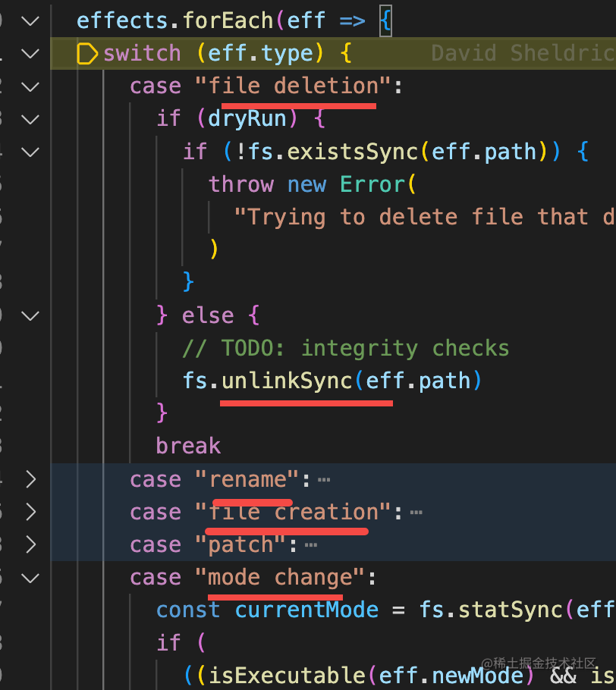Collapse the case "file deletion" fold chevron
Viewport: 616px width, 690px height.
click(x=30, y=86)
